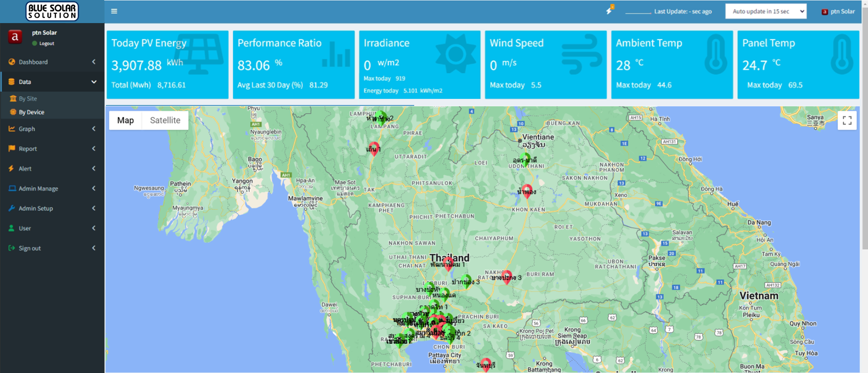
Task: Click the solar panel icon on PV Energy card
Action: click(200, 54)
